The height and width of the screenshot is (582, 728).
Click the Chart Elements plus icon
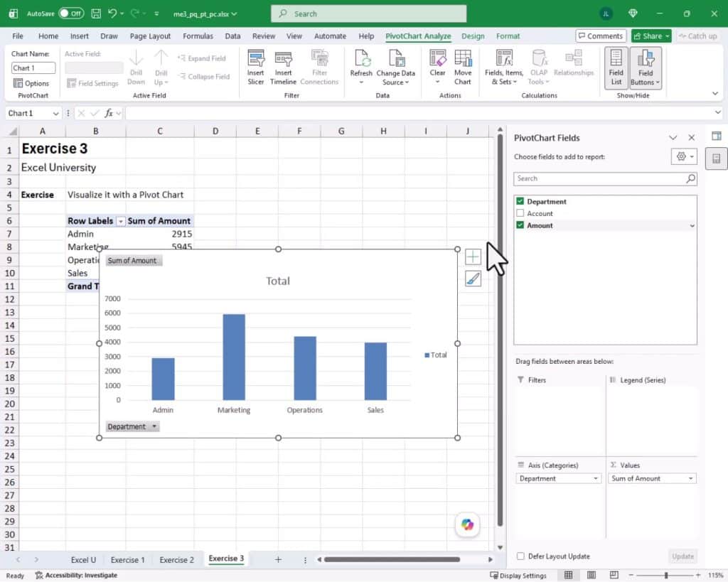(x=473, y=257)
